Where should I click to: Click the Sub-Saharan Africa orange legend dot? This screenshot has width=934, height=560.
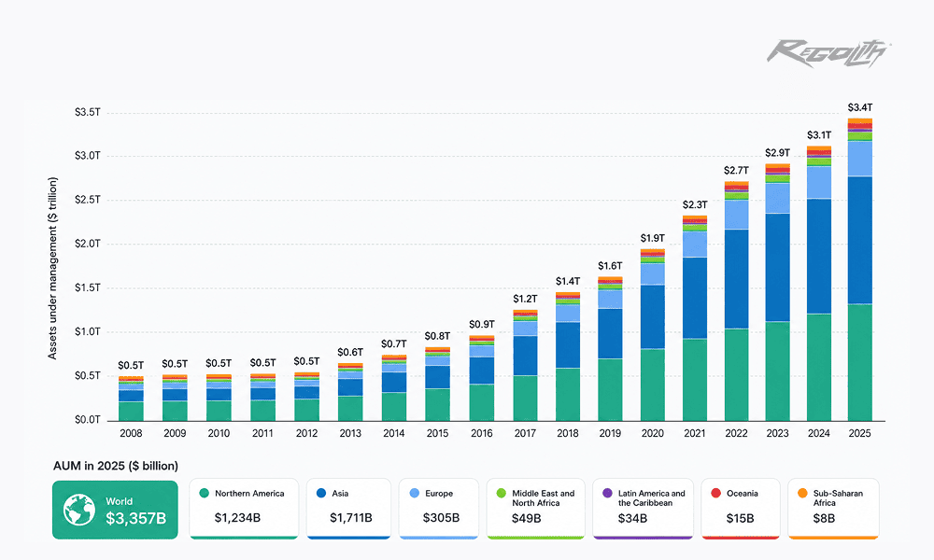tap(802, 494)
